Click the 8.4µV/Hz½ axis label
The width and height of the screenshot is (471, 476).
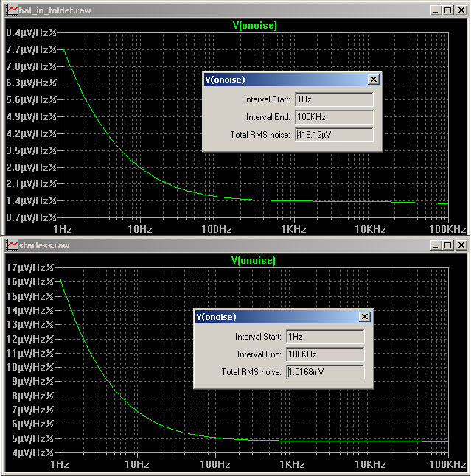[31, 32]
